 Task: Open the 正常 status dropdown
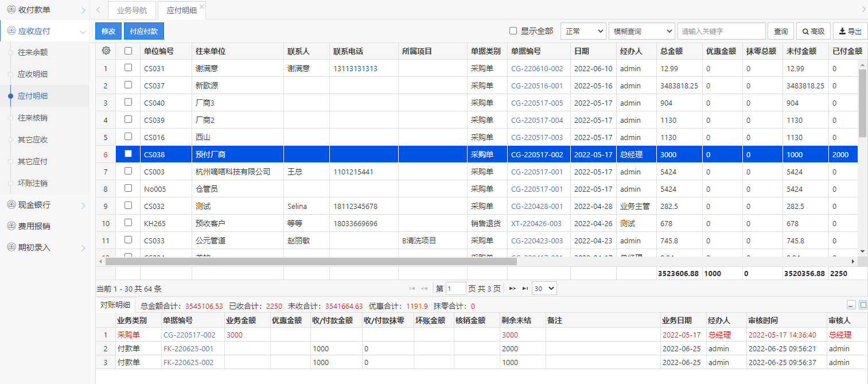coord(583,31)
